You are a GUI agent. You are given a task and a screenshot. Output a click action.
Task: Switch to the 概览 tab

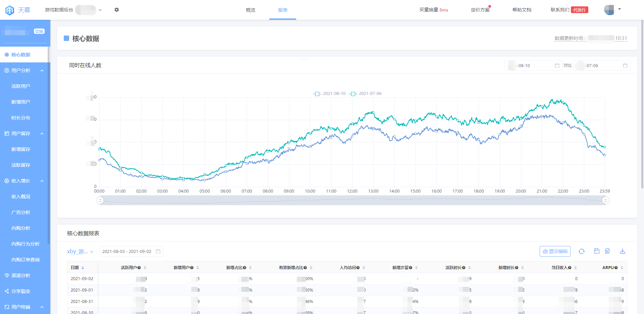[251, 10]
